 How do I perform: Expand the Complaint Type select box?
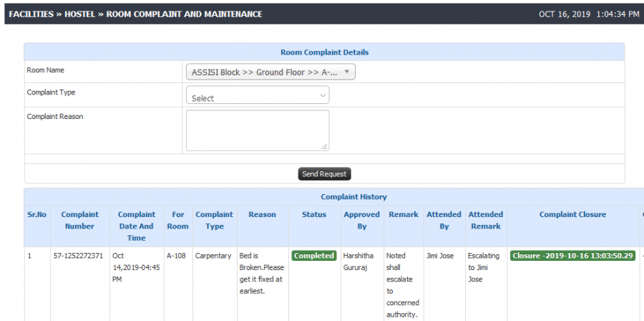[x=258, y=95]
